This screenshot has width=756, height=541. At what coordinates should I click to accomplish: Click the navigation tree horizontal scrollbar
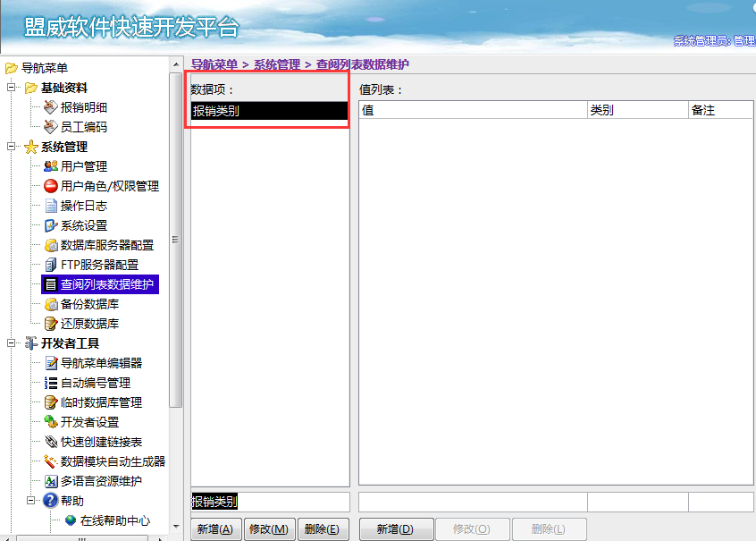[x=82, y=537]
